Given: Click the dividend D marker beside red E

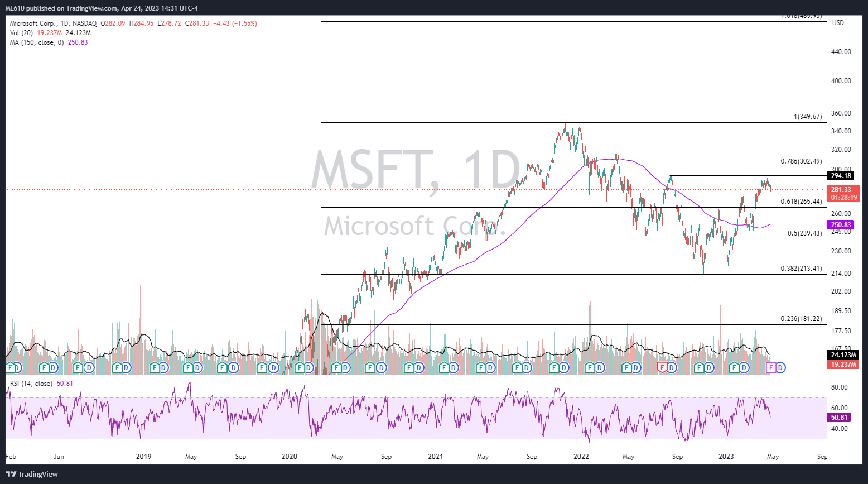Looking at the screenshot, I should pyautogui.click(x=672, y=367).
